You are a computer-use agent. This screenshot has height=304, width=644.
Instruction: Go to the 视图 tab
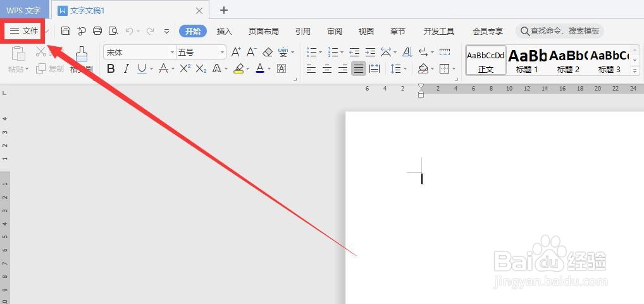tap(366, 31)
